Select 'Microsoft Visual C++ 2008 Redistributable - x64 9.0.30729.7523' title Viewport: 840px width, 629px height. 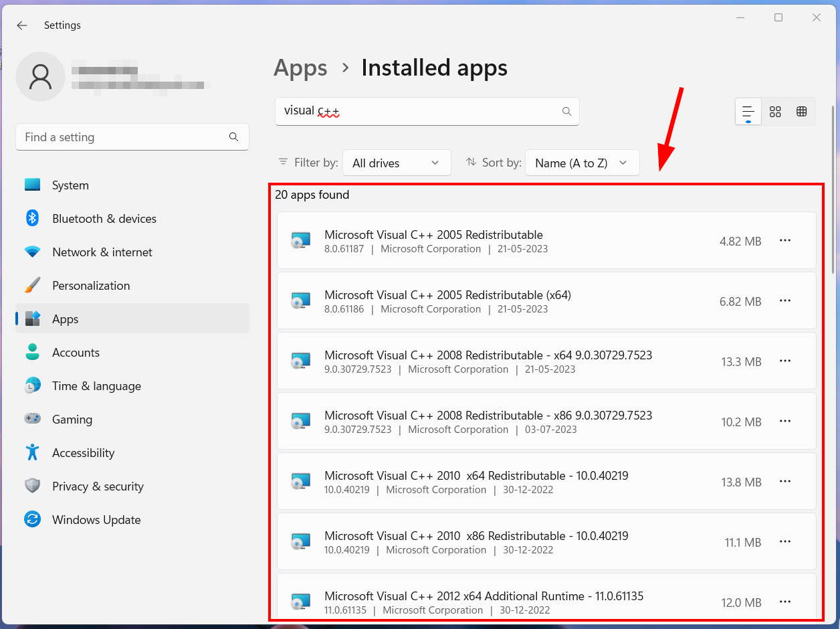[488, 355]
